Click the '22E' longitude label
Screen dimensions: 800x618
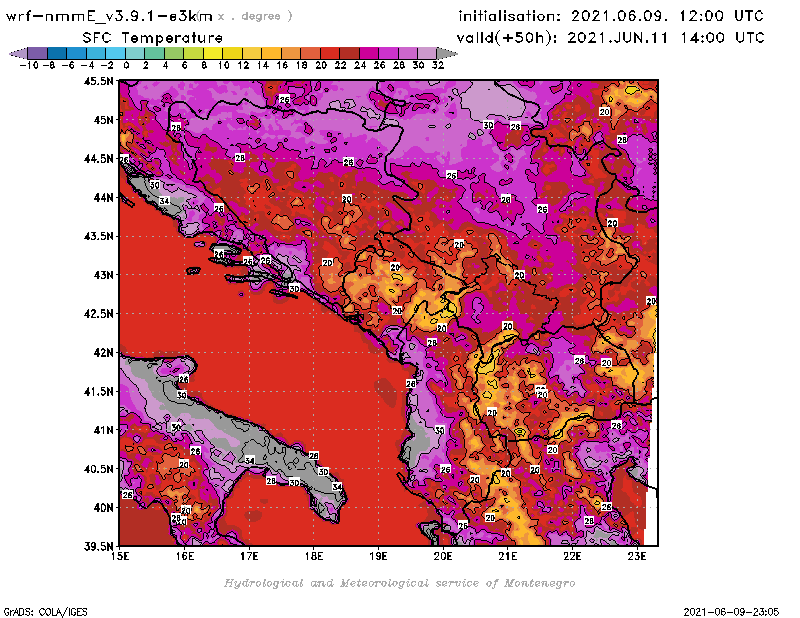pyautogui.click(x=572, y=556)
